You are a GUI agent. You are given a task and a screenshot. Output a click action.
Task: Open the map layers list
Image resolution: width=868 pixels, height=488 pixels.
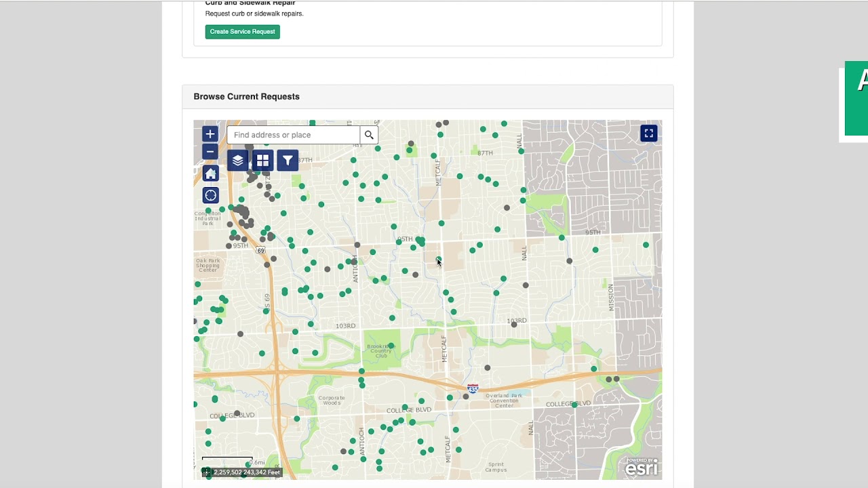click(x=237, y=161)
